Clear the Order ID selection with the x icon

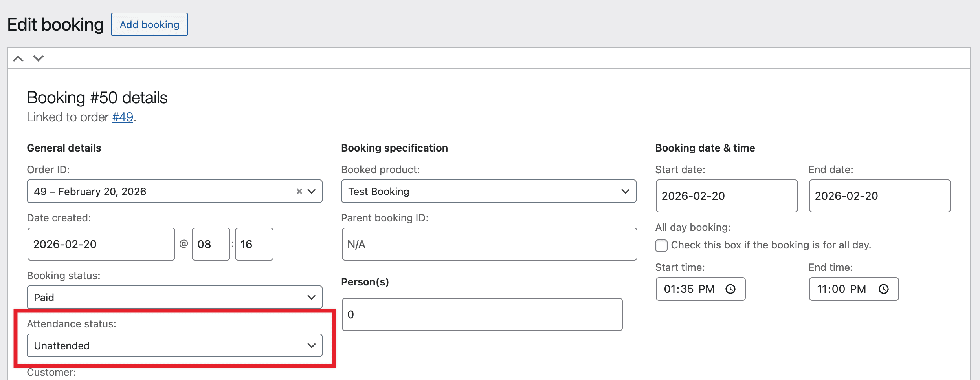pyautogui.click(x=299, y=192)
